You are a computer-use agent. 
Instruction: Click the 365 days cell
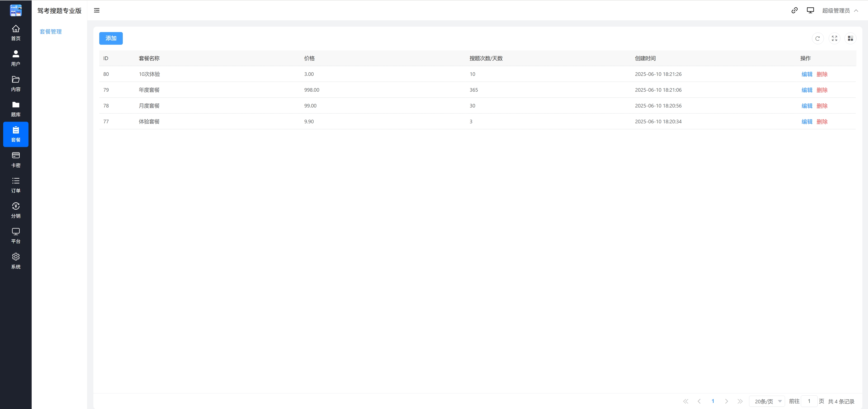(x=474, y=90)
